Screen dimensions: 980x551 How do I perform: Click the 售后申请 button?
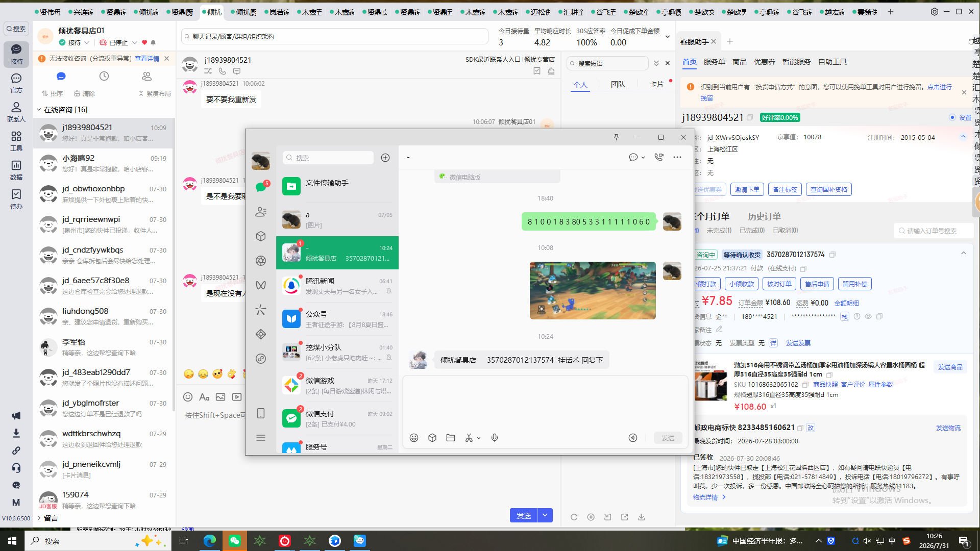click(817, 284)
